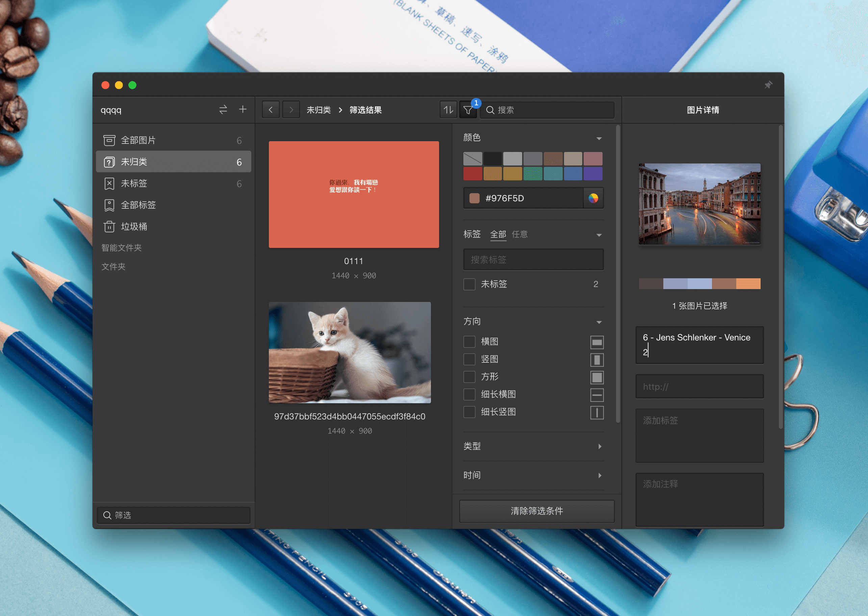Select 未标签 in sidebar
This screenshot has width=868, height=616.
click(x=173, y=184)
